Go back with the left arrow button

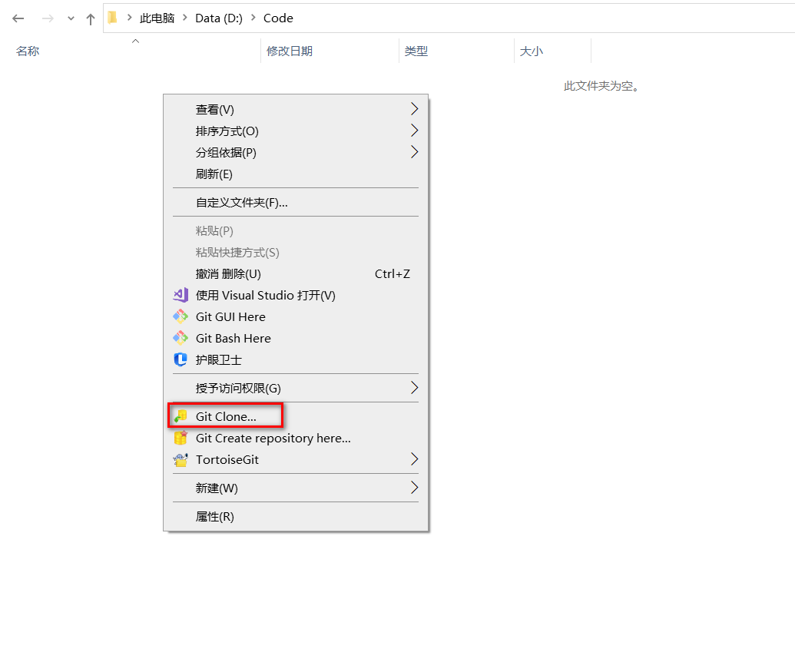click(18, 18)
